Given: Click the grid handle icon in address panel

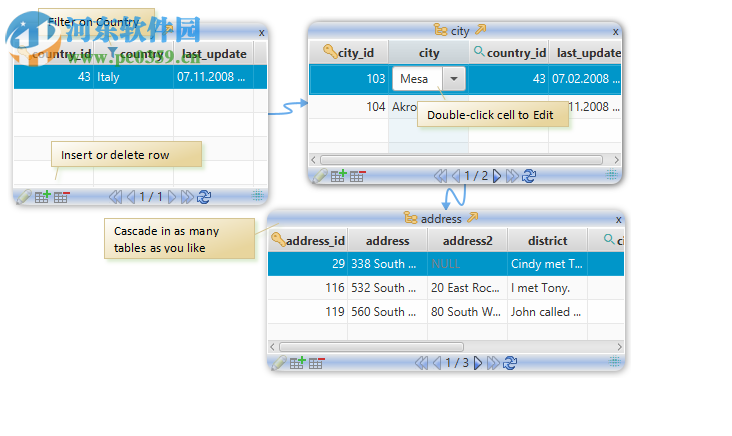Looking at the screenshot, I should pos(615,361).
